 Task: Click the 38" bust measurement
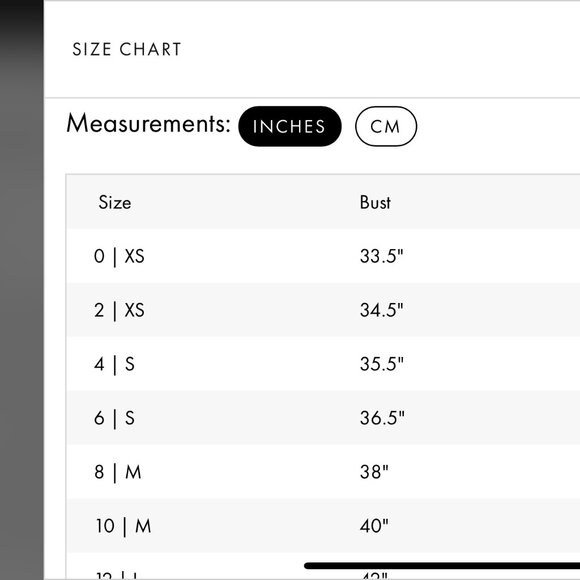coord(374,472)
